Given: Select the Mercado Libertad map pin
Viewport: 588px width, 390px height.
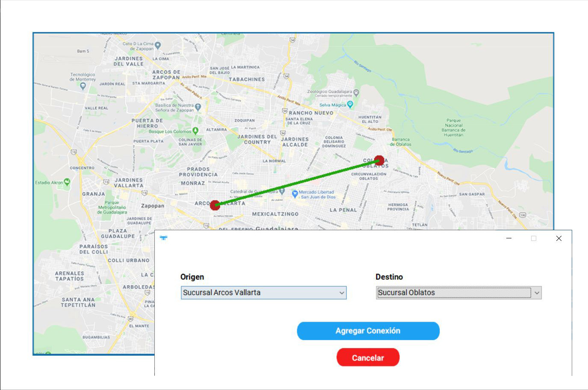Looking at the screenshot, I should pyautogui.click(x=295, y=194).
